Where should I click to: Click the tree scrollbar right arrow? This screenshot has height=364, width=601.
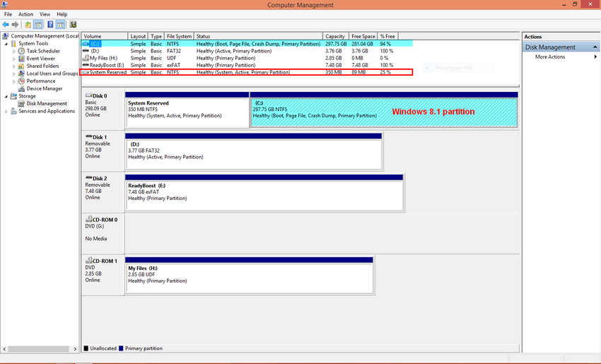click(x=75, y=349)
